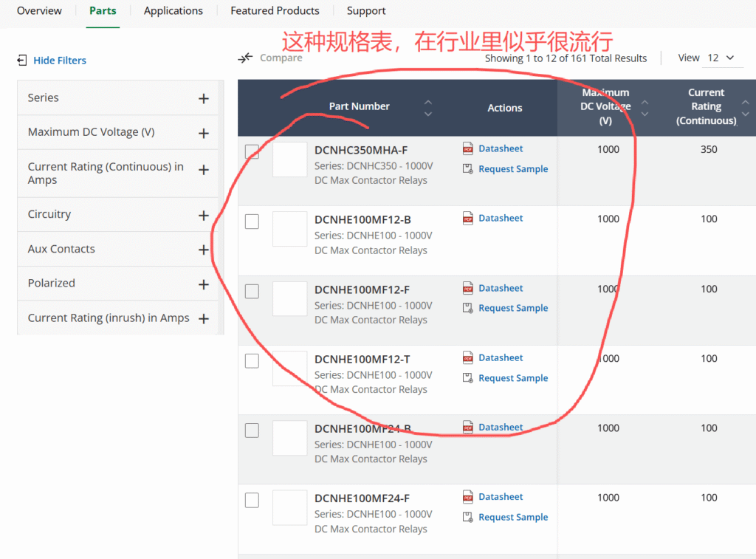
Task: Click the Hide Filters panel icon
Action: click(x=21, y=61)
